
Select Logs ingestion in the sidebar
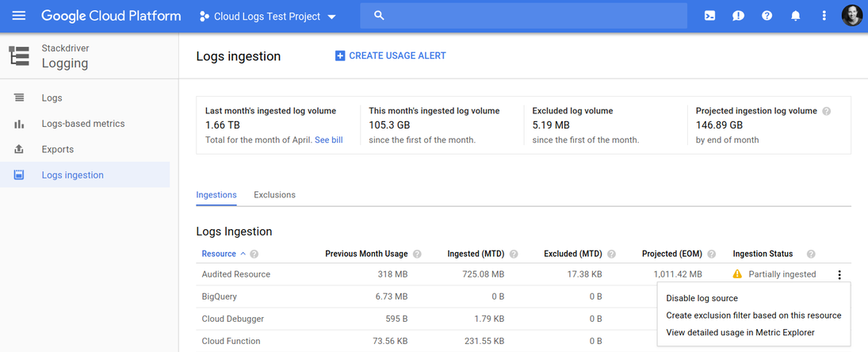85,175
